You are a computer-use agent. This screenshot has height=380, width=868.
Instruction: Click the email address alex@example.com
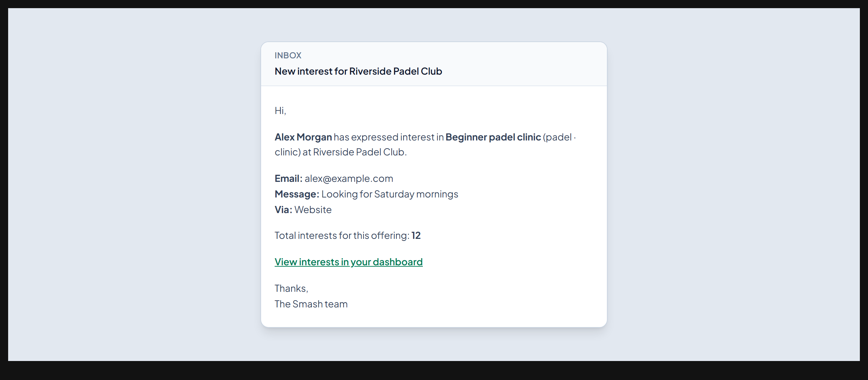point(349,178)
